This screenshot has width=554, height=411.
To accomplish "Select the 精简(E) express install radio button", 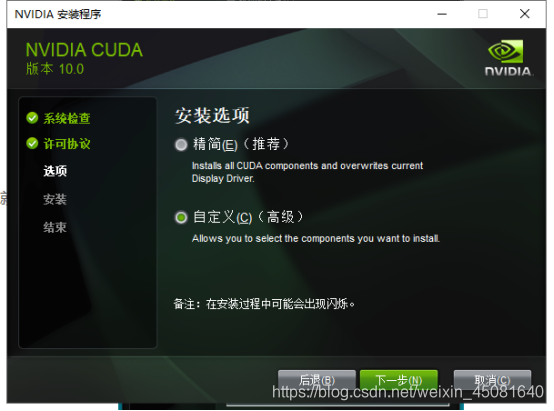I will 181,145.
